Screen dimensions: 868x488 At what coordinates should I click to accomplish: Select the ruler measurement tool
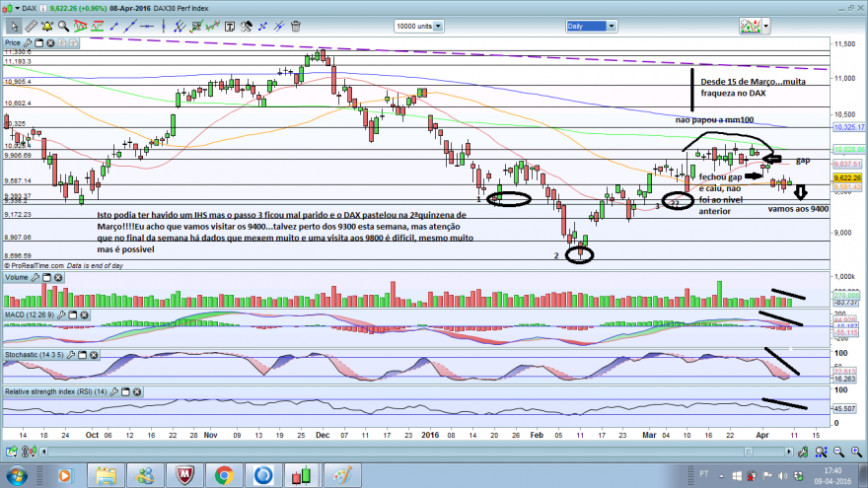(31, 26)
